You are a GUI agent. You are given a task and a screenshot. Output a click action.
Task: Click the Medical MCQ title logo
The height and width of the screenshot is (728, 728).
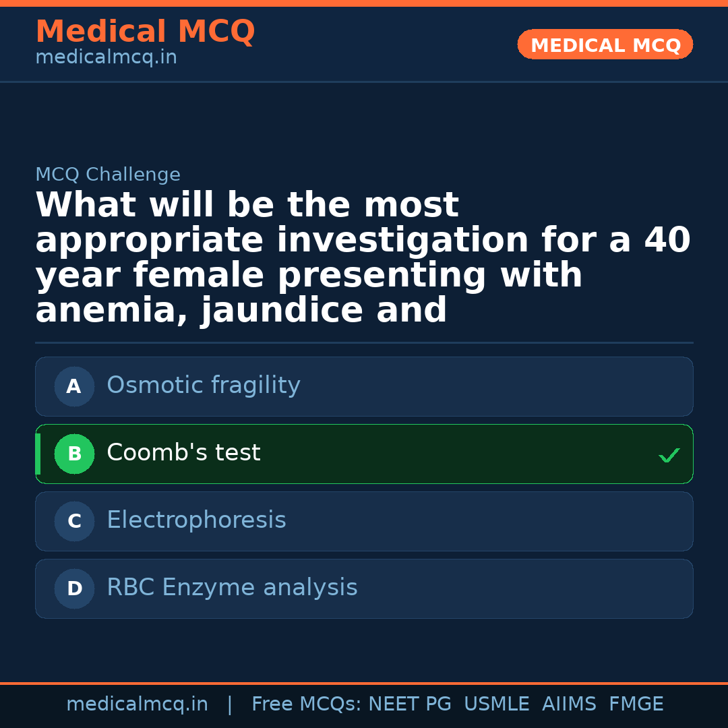(145, 32)
